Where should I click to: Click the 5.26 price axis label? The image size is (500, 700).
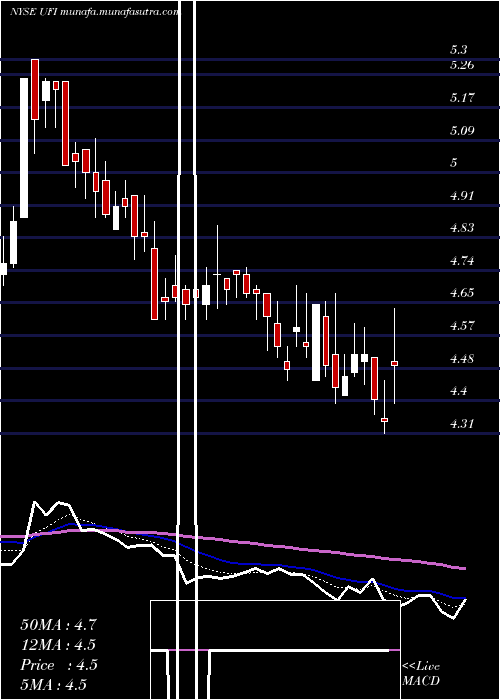click(462, 65)
